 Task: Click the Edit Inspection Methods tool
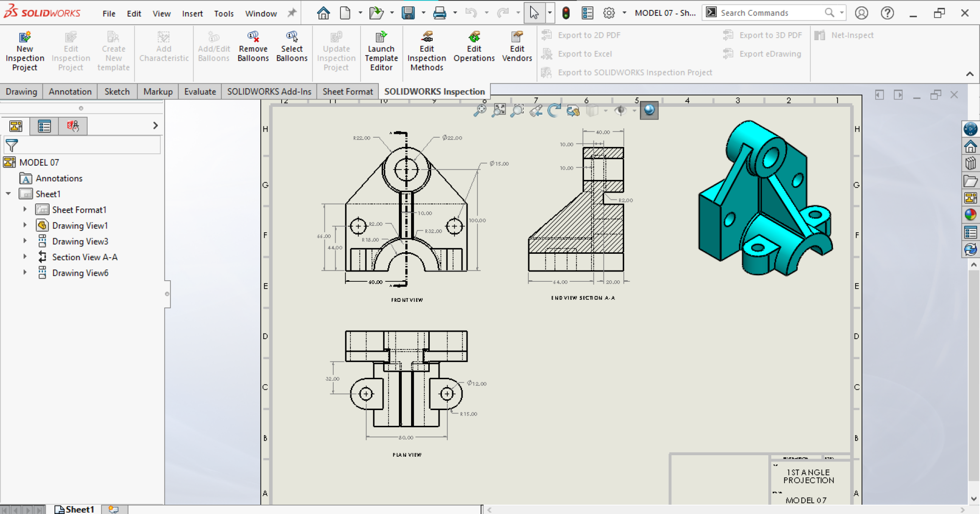pos(426,50)
